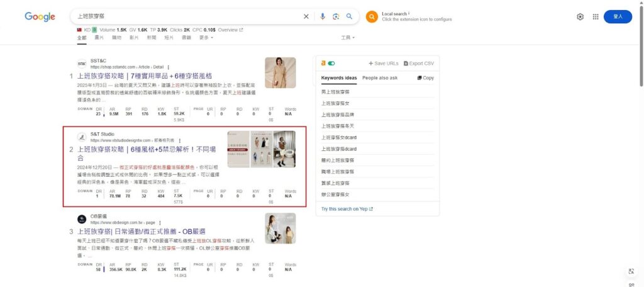This screenshot has width=644, height=287.
Task: Open the S&T Studio 6種風格+5禁忌 result title
Action: click(147, 154)
